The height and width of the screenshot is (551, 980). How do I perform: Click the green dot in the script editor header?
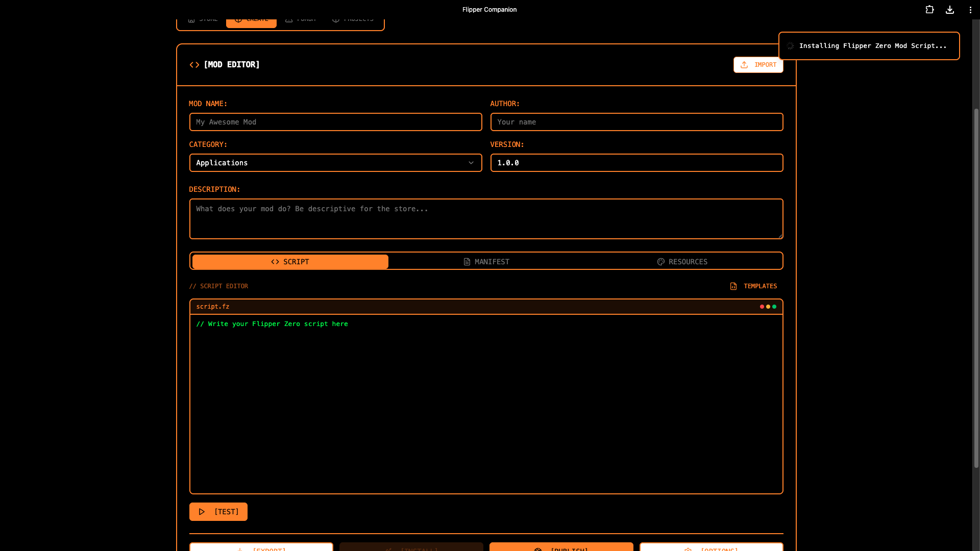click(774, 307)
